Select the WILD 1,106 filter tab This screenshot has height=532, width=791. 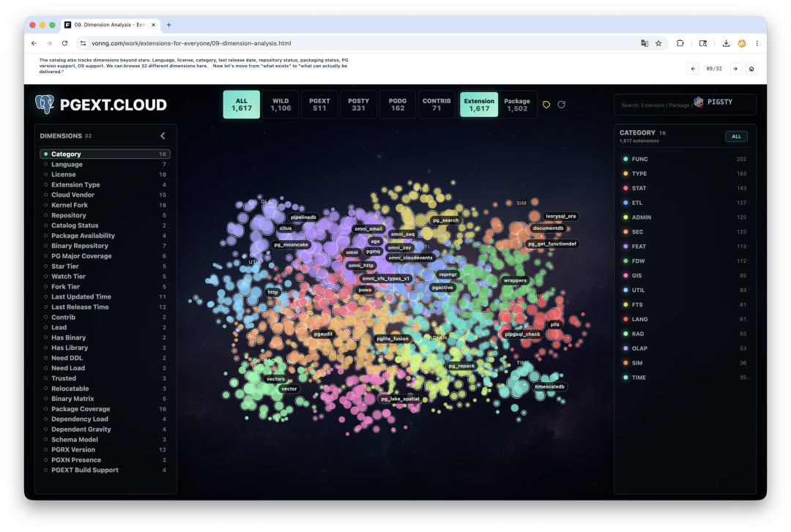tap(281, 105)
